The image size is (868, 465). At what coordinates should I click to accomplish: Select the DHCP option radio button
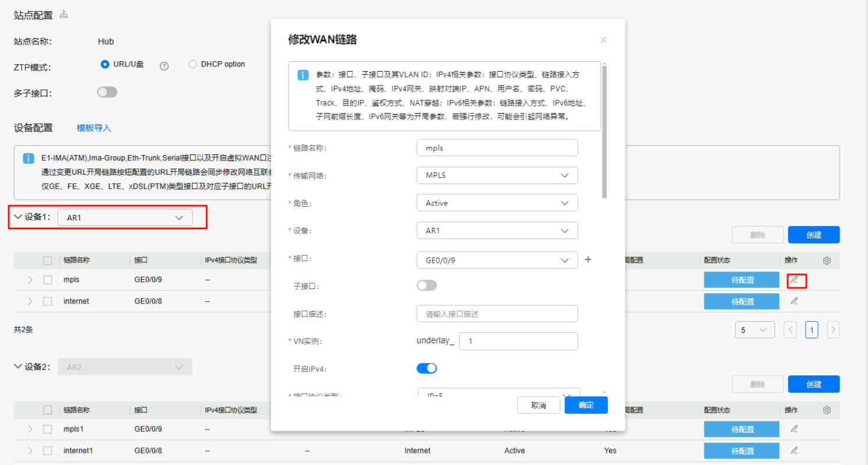point(193,65)
